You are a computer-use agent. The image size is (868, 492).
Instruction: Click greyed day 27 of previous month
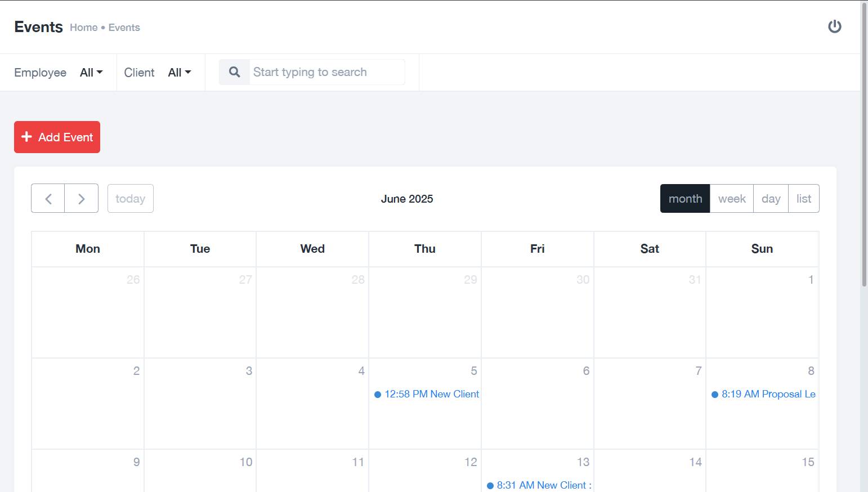click(245, 279)
